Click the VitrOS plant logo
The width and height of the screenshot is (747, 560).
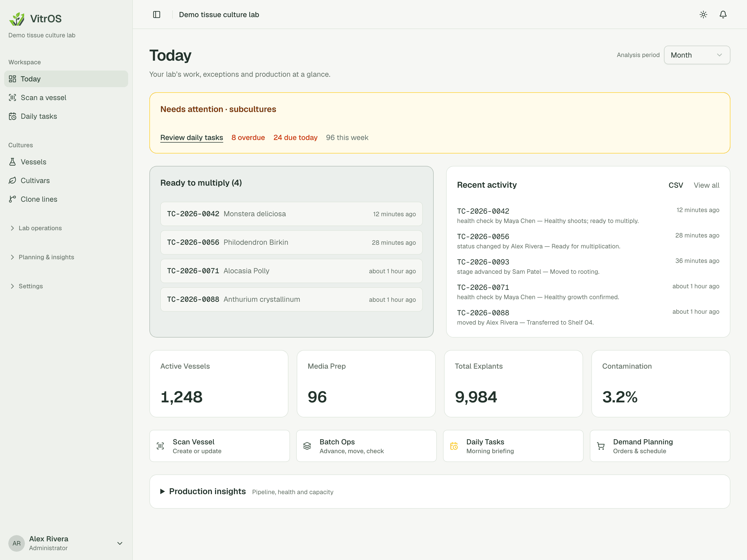point(17,19)
